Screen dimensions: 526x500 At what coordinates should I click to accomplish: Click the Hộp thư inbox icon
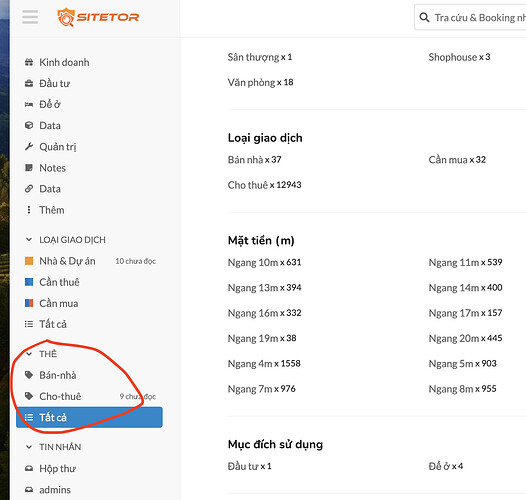point(29,468)
